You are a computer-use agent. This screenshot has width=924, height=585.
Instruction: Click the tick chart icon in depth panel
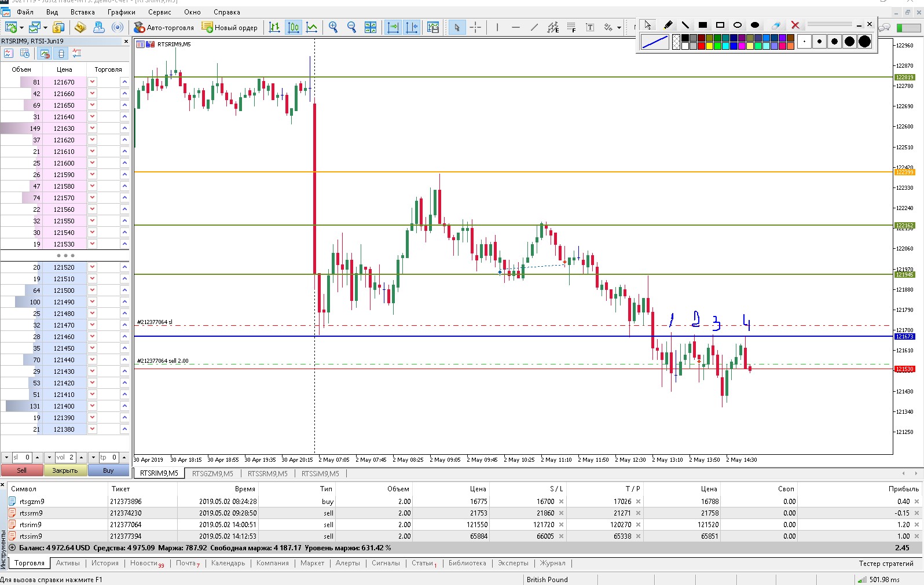[x=9, y=53]
